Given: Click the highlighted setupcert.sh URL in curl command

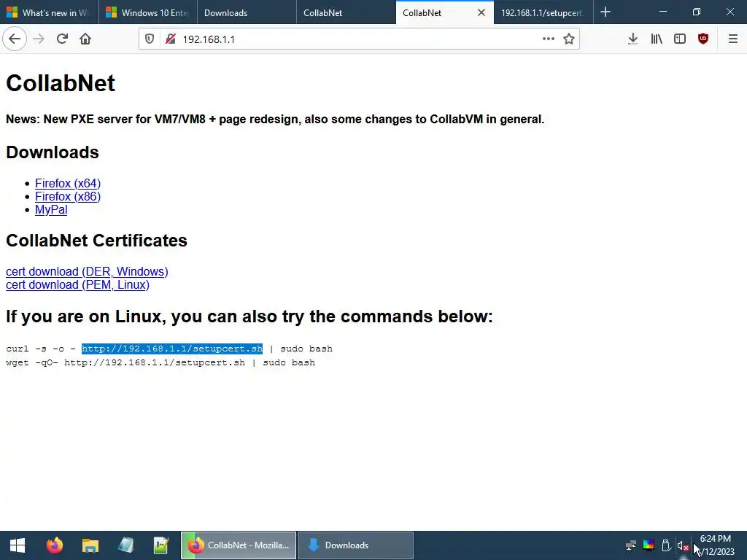Looking at the screenshot, I should (172, 349).
